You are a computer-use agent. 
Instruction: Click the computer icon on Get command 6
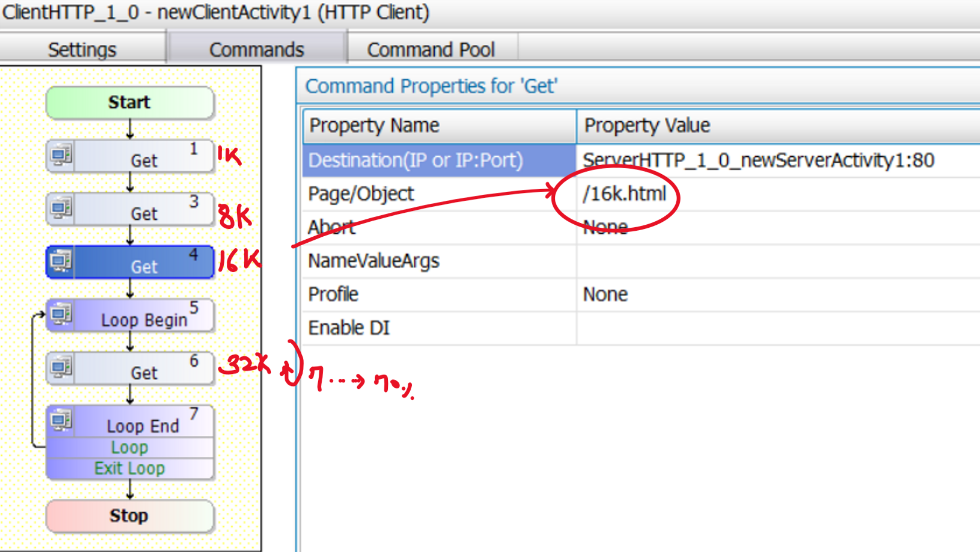[61, 368]
